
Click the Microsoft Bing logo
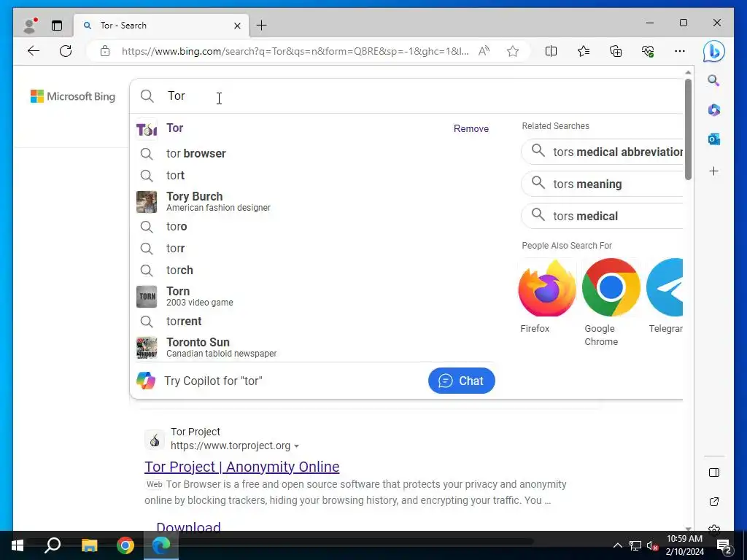click(x=73, y=96)
